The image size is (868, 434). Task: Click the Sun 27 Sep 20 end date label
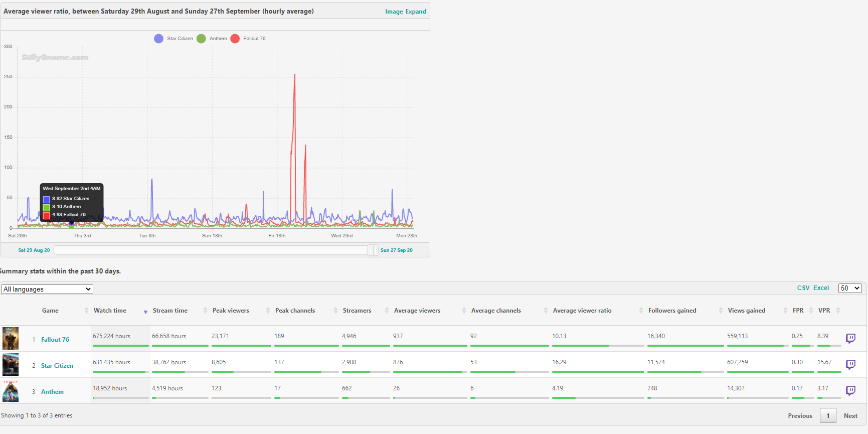coord(397,250)
